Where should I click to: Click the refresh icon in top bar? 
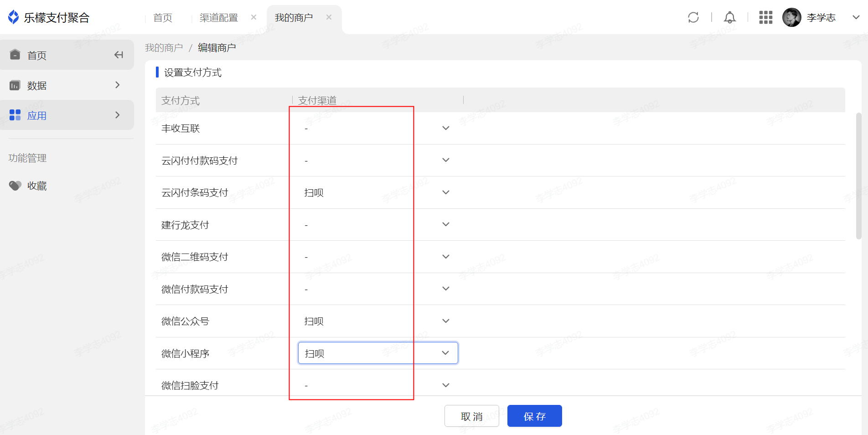[x=693, y=17]
